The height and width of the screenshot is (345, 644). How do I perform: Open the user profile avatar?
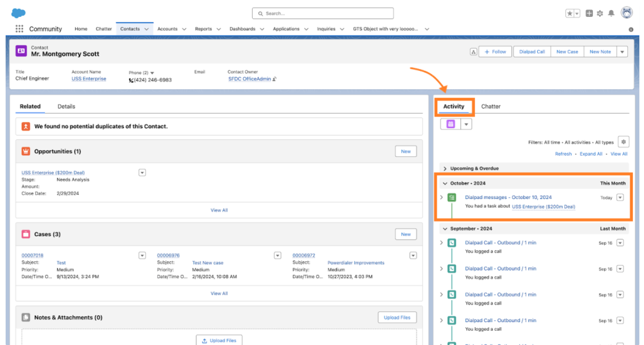tap(627, 13)
